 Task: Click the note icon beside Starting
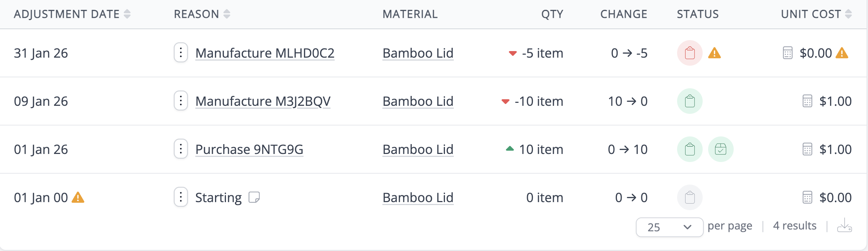point(254,197)
